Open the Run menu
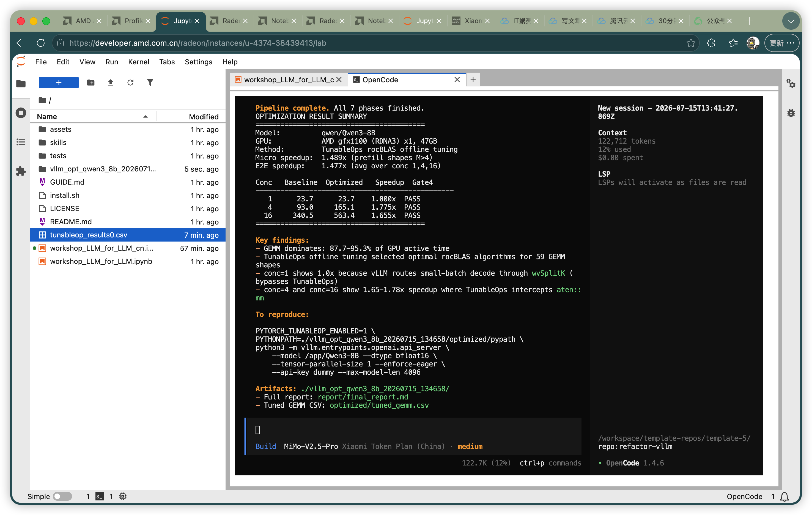The height and width of the screenshot is (515, 812). [112, 62]
